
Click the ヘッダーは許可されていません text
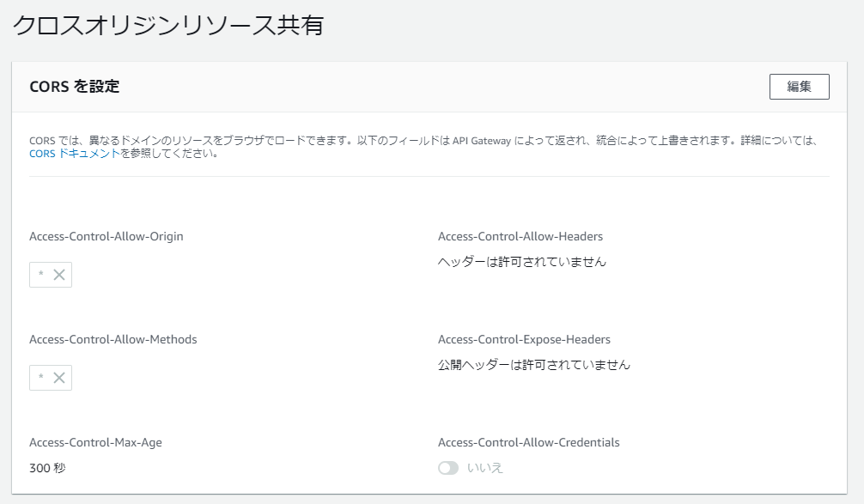521,262
